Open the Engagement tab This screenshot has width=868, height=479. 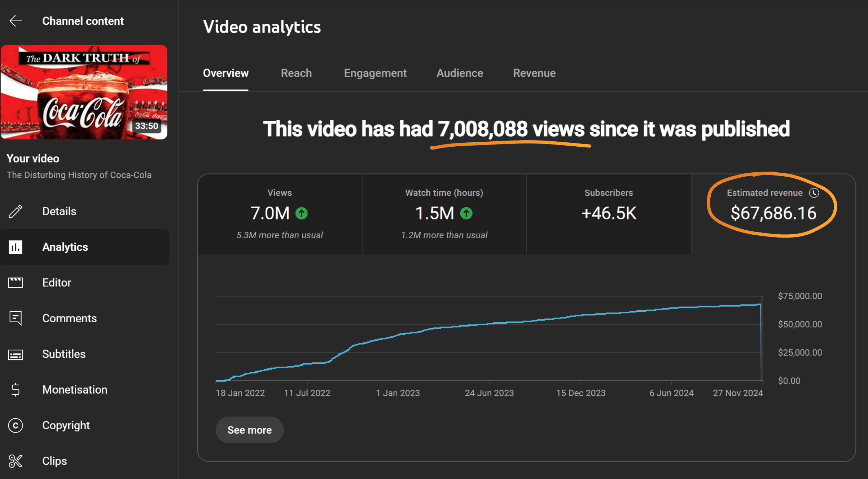[375, 73]
